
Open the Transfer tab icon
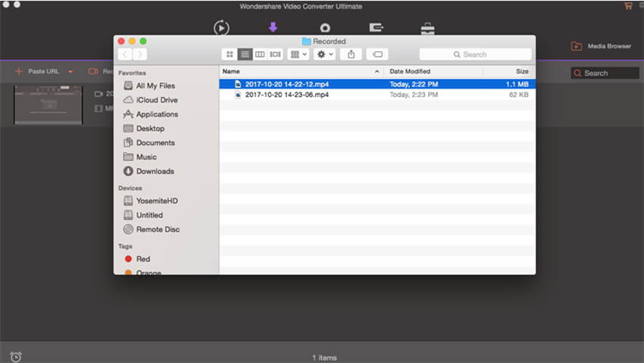click(x=377, y=27)
